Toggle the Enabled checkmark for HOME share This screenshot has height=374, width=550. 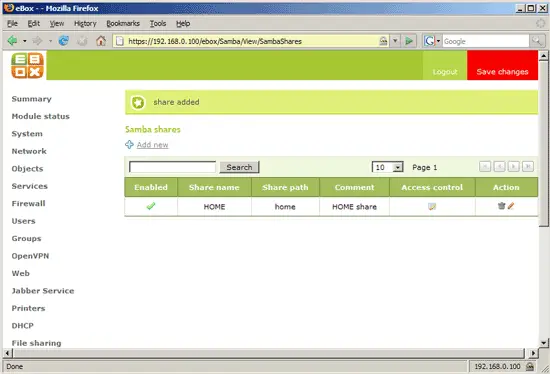tap(151, 206)
